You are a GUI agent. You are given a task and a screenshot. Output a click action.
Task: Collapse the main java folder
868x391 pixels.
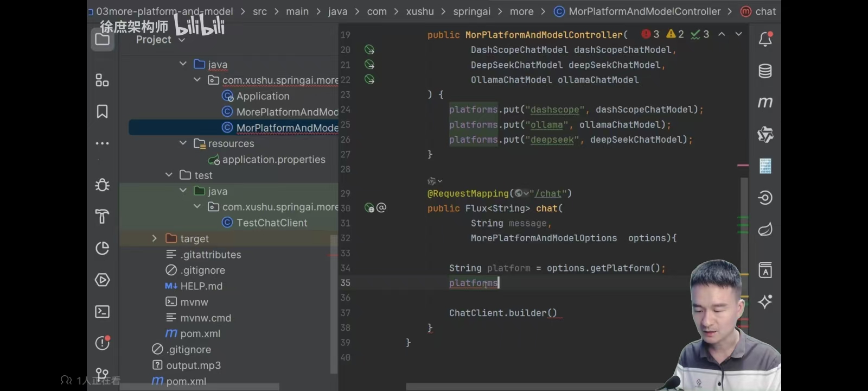point(183,64)
